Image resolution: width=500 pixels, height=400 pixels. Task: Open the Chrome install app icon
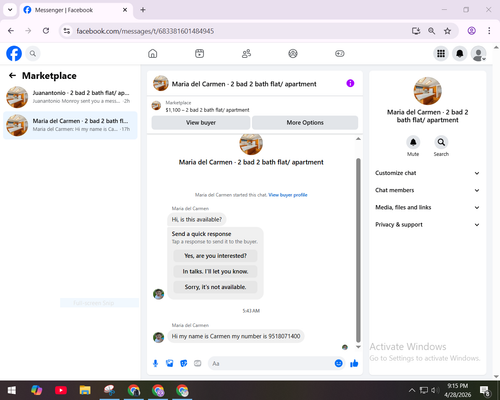click(416, 31)
